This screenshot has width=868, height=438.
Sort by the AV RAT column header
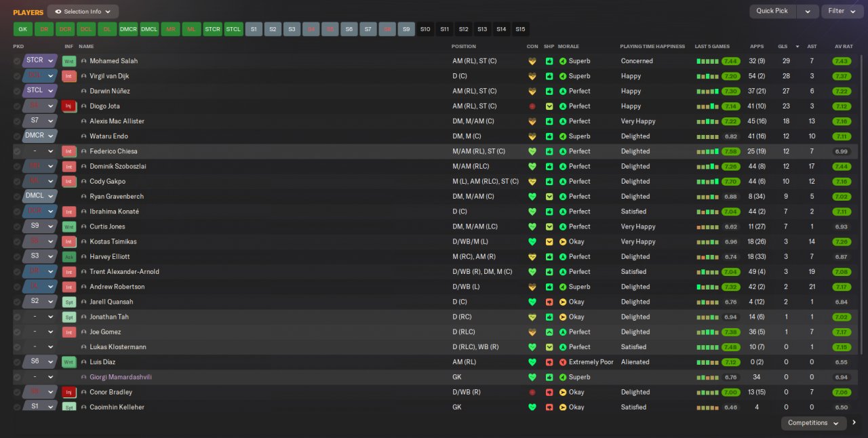(843, 47)
